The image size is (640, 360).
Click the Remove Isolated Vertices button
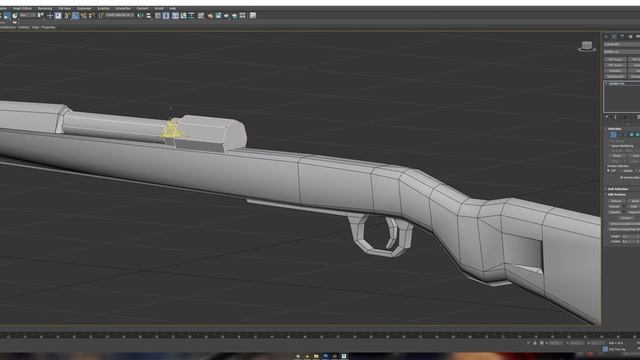pyautogui.click(x=624, y=223)
